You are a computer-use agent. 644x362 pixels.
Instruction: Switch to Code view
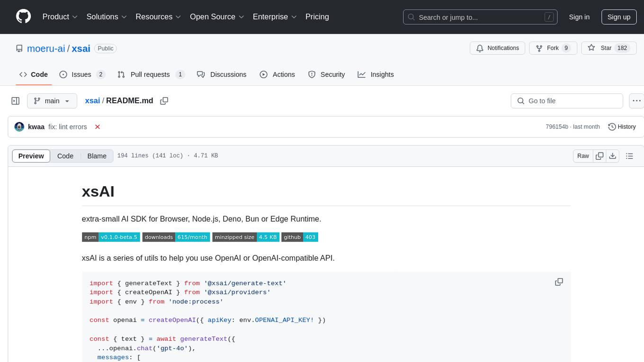click(x=65, y=156)
